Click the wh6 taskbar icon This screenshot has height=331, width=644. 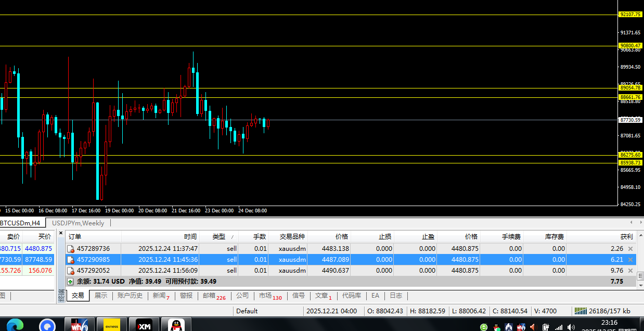[80, 325]
